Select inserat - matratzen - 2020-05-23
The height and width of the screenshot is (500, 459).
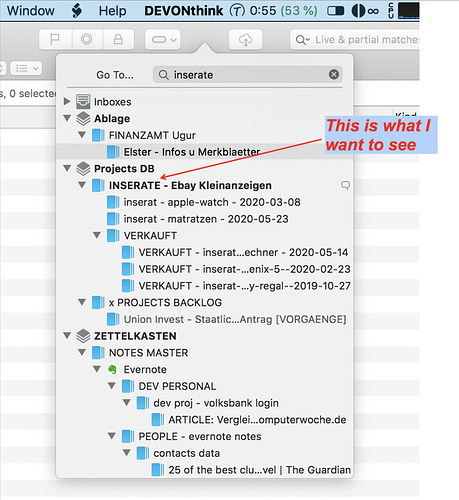[x=206, y=219]
